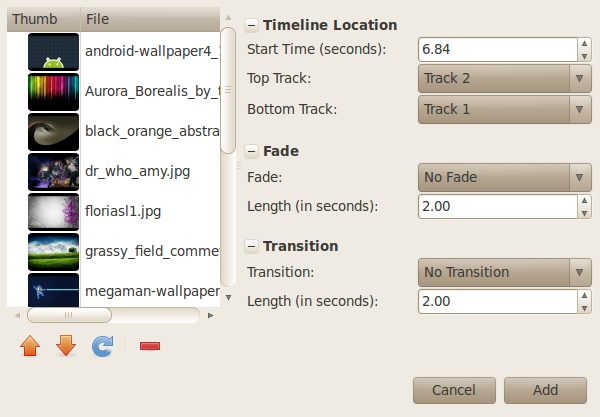This screenshot has height=417, width=600.
Task: Click the move down arrow icon
Action: point(66,346)
